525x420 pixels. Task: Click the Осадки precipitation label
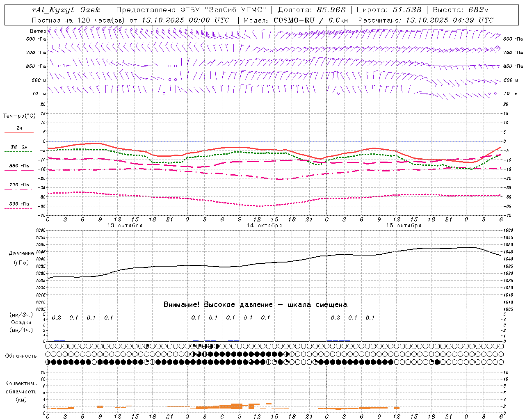21,322
